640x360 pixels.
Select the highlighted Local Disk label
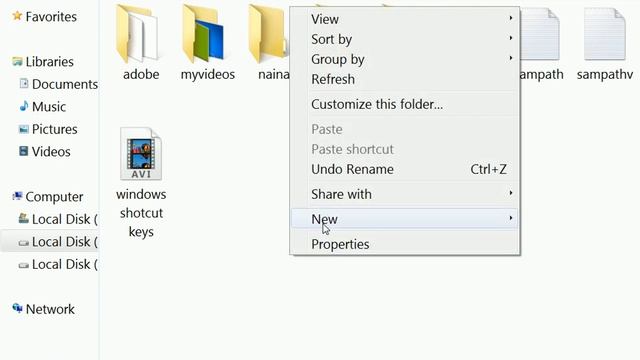pos(64,242)
